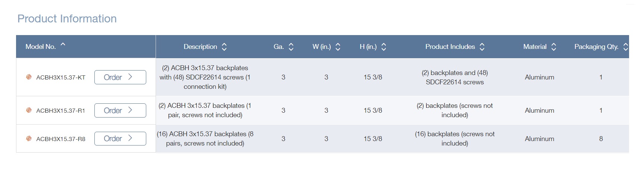Click the Product Information heading
The image size is (644, 175).
click(67, 19)
